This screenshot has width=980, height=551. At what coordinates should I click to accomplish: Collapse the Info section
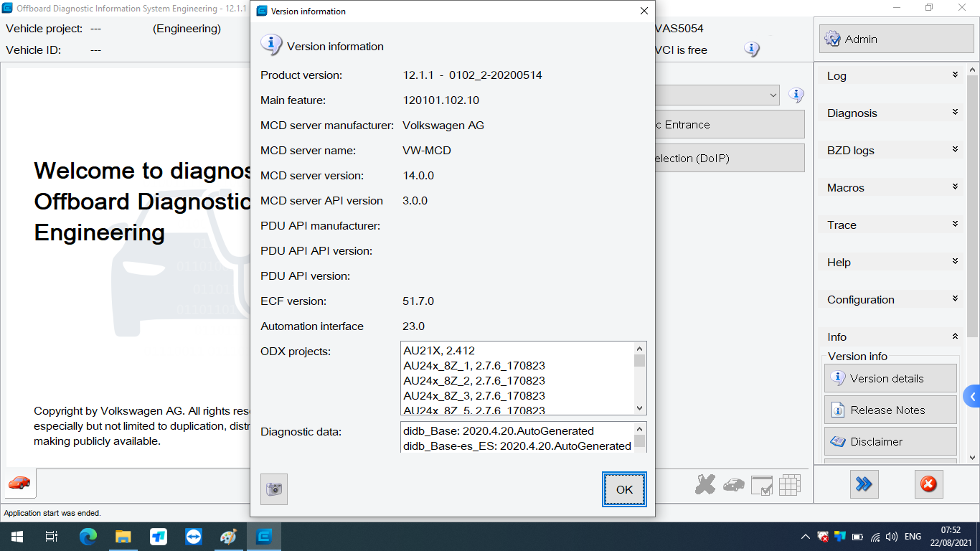pyautogui.click(x=890, y=336)
